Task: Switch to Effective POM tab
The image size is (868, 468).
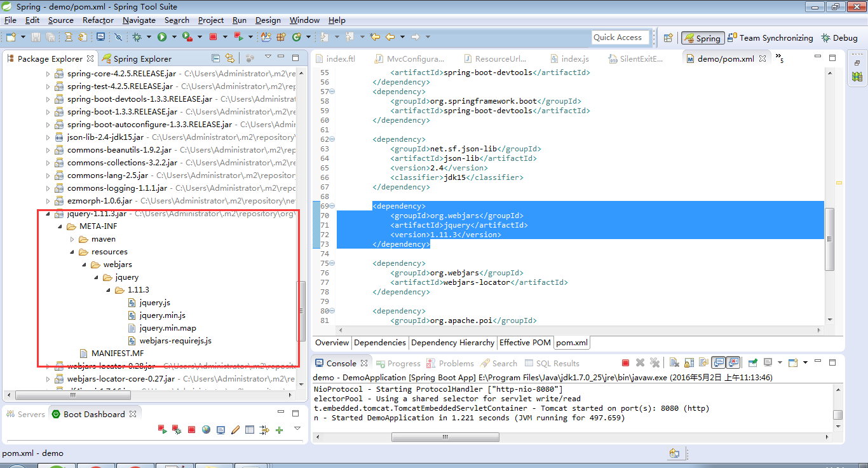Action: [525, 343]
